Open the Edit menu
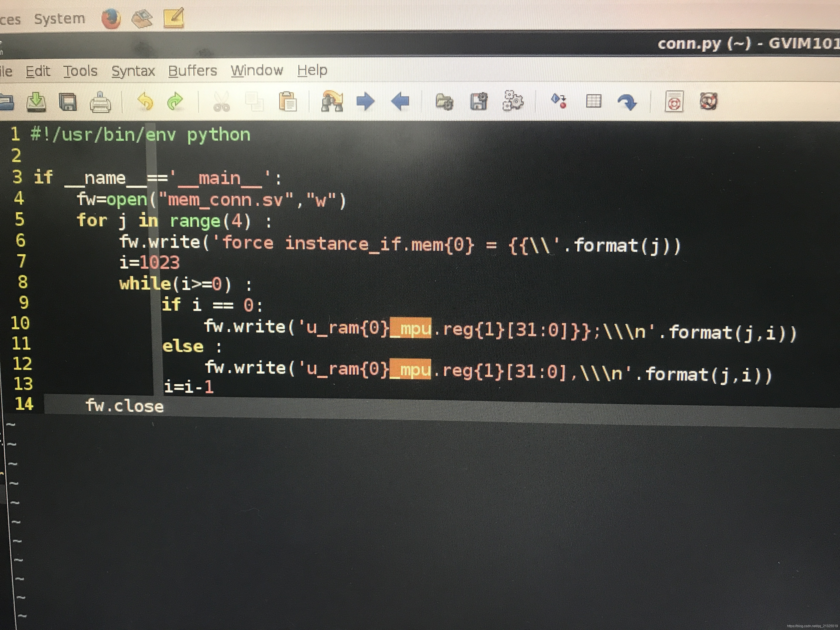This screenshot has width=840, height=630. pyautogui.click(x=37, y=71)
